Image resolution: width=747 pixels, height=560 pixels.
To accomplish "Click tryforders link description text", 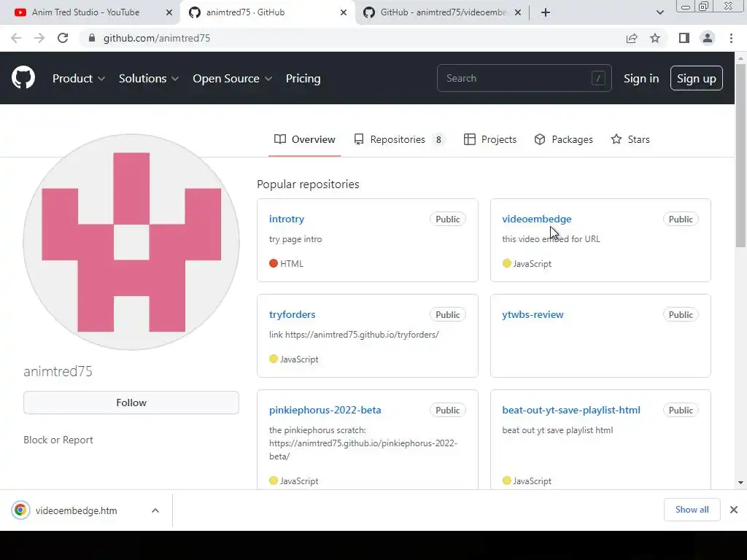I will (x=354, y=335).
